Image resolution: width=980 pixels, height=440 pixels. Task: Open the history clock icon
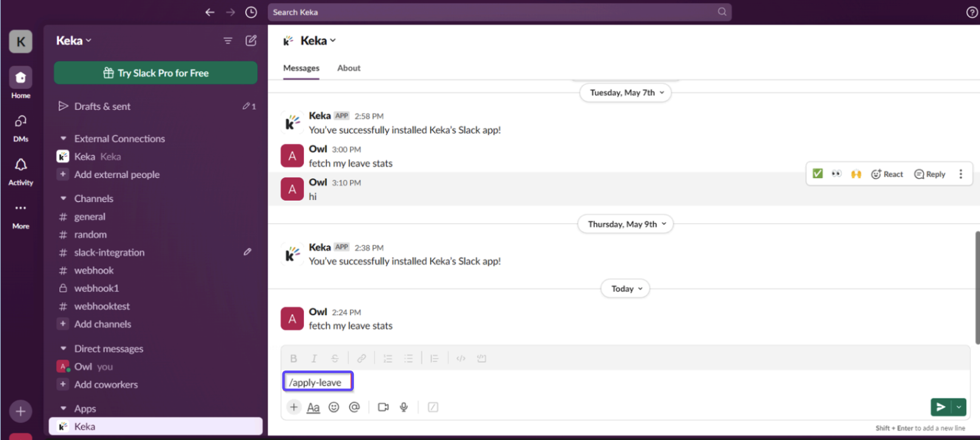click(251, 12)
